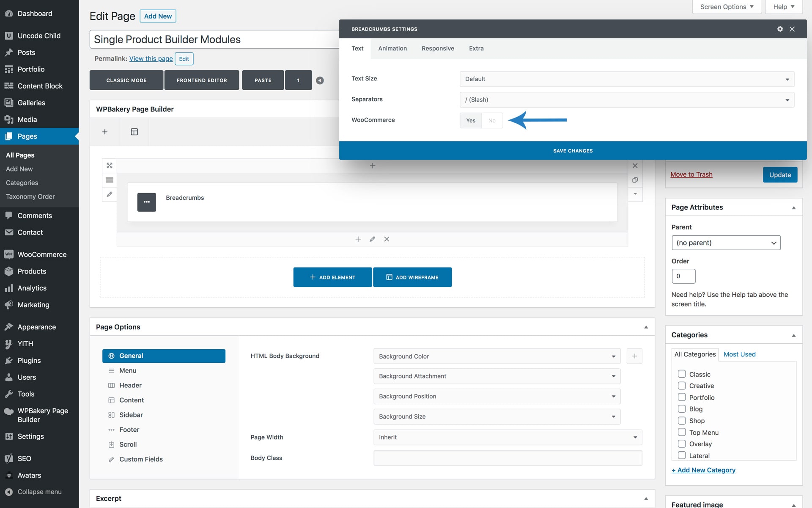Click the pencil edit row icon
The width and height of the screenshot is (812, 508).
point(110,194)
